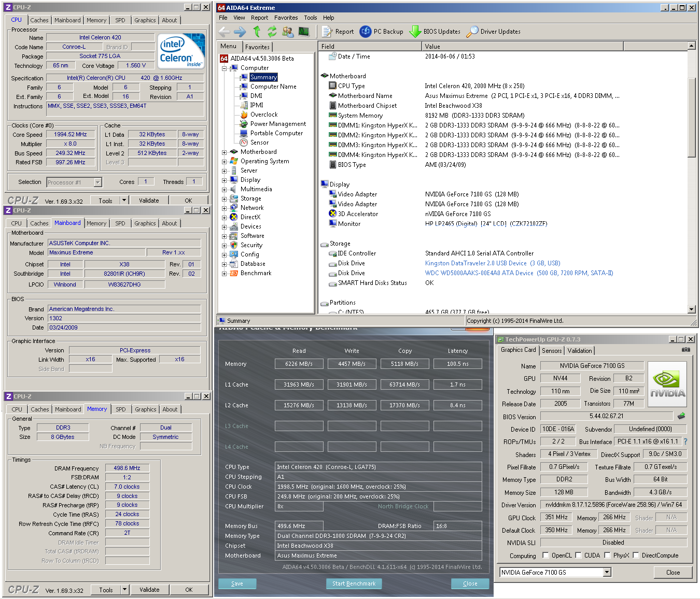This screenshot has height=599, width=700.
Task: Open the Help menu in AIDA64
Action: tap(329, 18)
